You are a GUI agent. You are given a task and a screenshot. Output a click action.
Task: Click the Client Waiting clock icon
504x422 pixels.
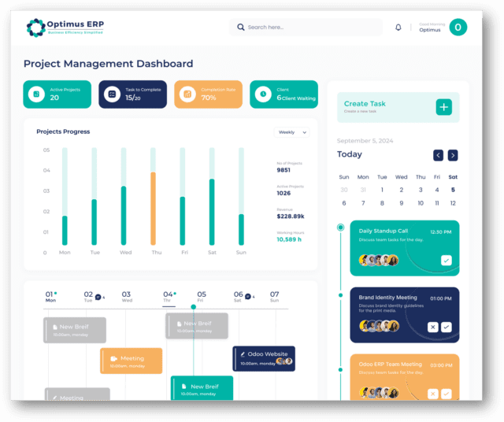[x=263, y=94]
